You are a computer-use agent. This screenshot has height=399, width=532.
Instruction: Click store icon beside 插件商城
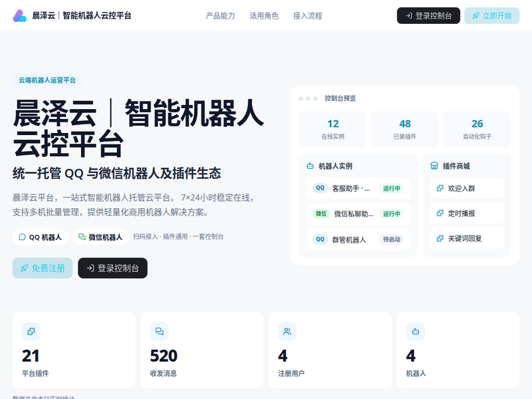(x=434, y=166)
